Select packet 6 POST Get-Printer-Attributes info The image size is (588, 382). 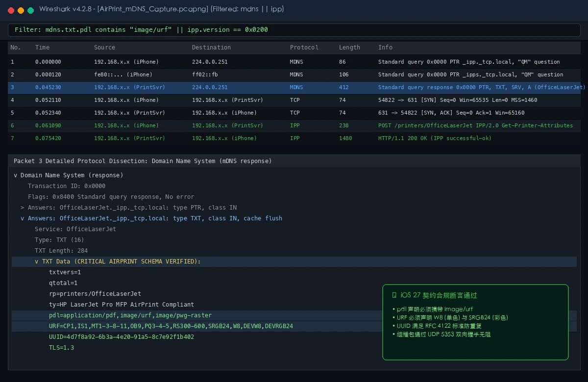click(x=475, y=126)
